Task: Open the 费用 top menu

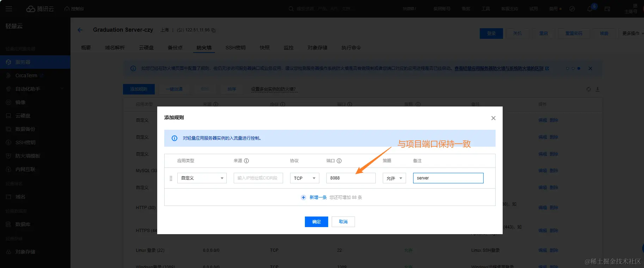Action: [x=554, y=9]
